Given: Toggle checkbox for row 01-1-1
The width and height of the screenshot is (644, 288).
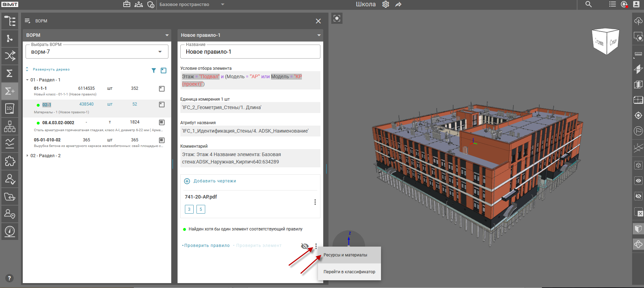Looking at the screenshot, I should 162,89.
